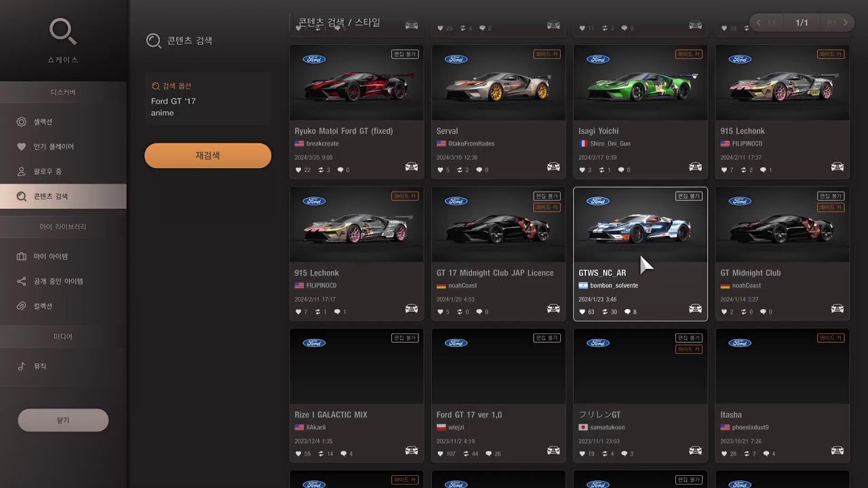The height and width of the screenshot is (488, 868).
Task: Click the "Itasha" livery title
Action: pos(731,415)
